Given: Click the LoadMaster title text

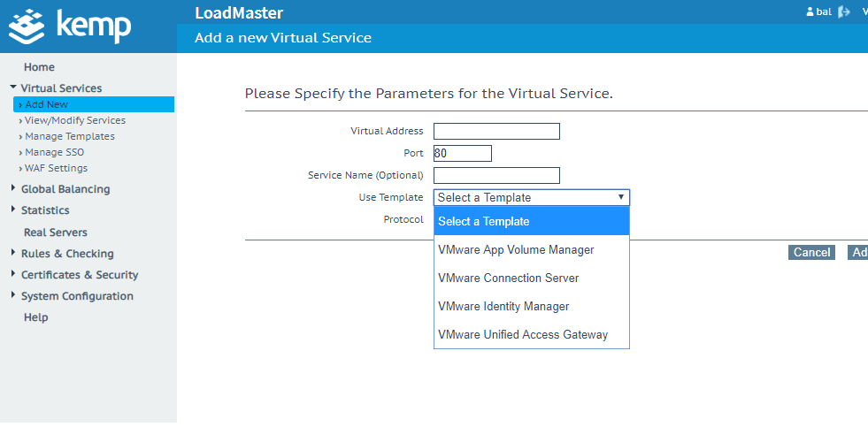Looking at the screenshot, I should 239,12.
